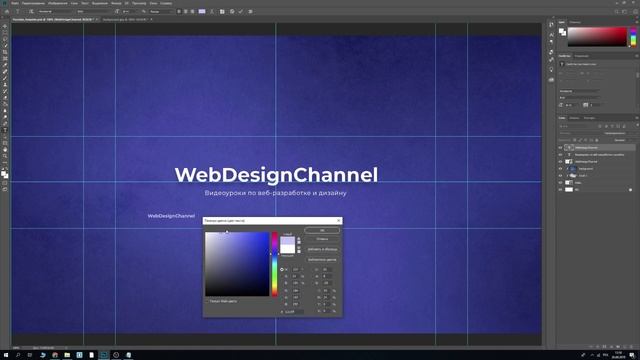Enable the Только Web-цвета checkbox
This screenshot has height=360, width=640.
point(207,301)
